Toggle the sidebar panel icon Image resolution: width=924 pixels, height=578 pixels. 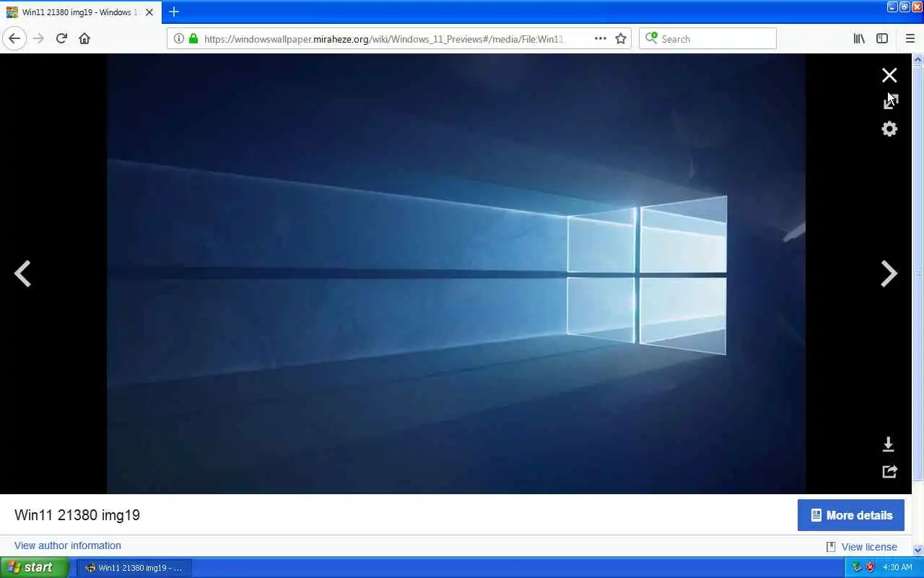(882, 38)
